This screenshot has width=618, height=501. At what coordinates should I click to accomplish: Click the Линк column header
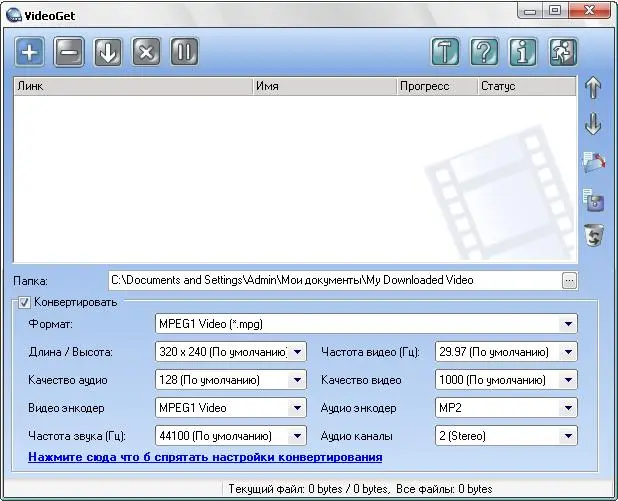(x=133, y=86)
